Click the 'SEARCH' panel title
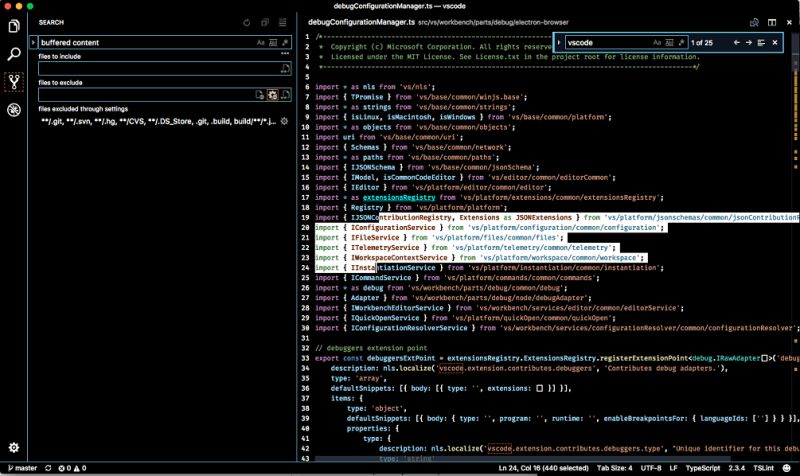The image size is (800, 476). [x=51, y=22]
